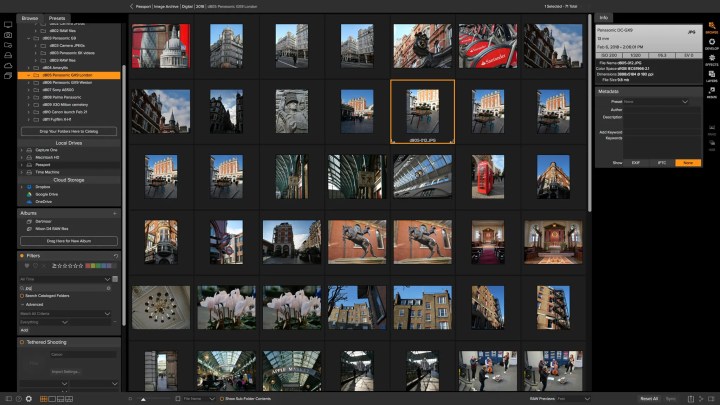Image resolution: width=720 pixels, height=405 pixels.
Task: Open the Develop module
Action: click(x=711, y=44)
